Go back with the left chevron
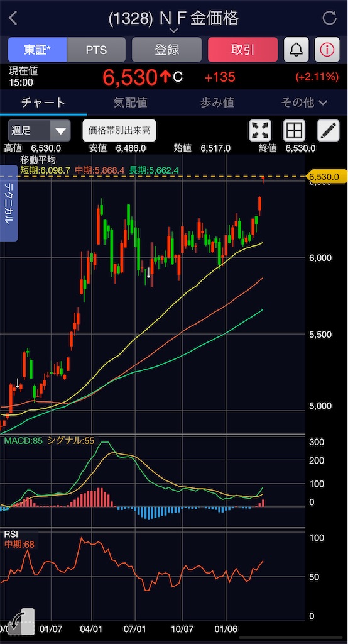 [x=13, y=18]
